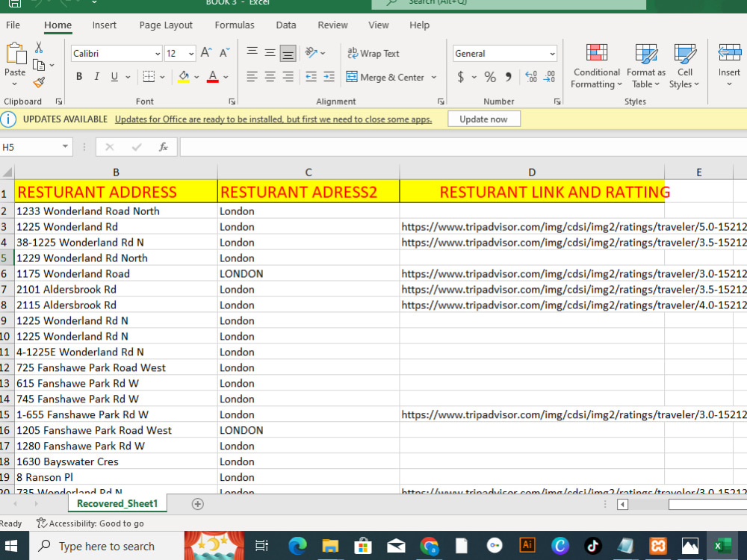Switch to the Formulas tab
Viewport: 747px width, 560px height.
click(x=235, y=25)
